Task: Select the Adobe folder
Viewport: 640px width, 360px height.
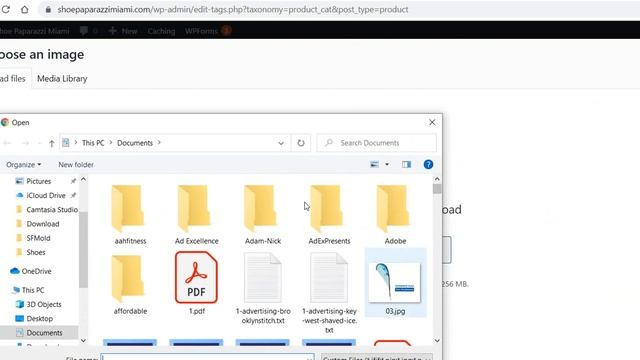Action: [395, 214]
